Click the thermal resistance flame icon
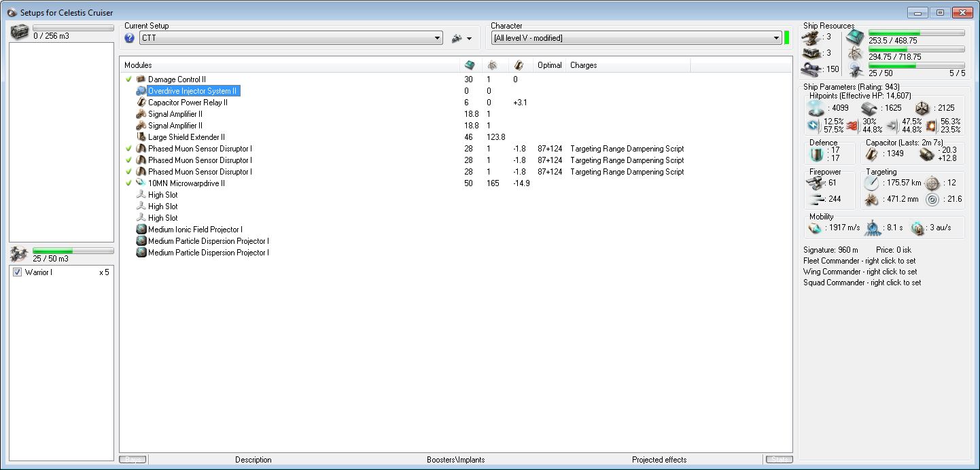Image resolution: width=980 pixels, height=470 pixels. tap(854, 126)
